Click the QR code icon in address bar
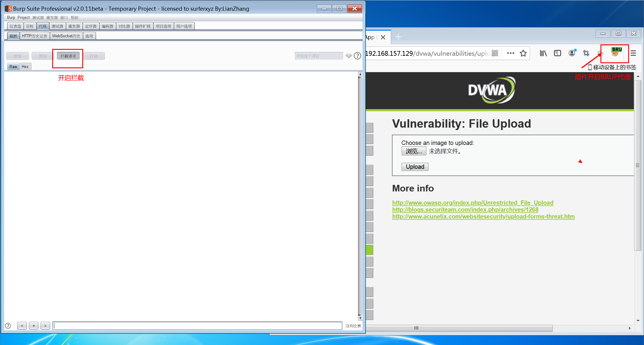Viewport: 644px width, 345px height. 495,53
